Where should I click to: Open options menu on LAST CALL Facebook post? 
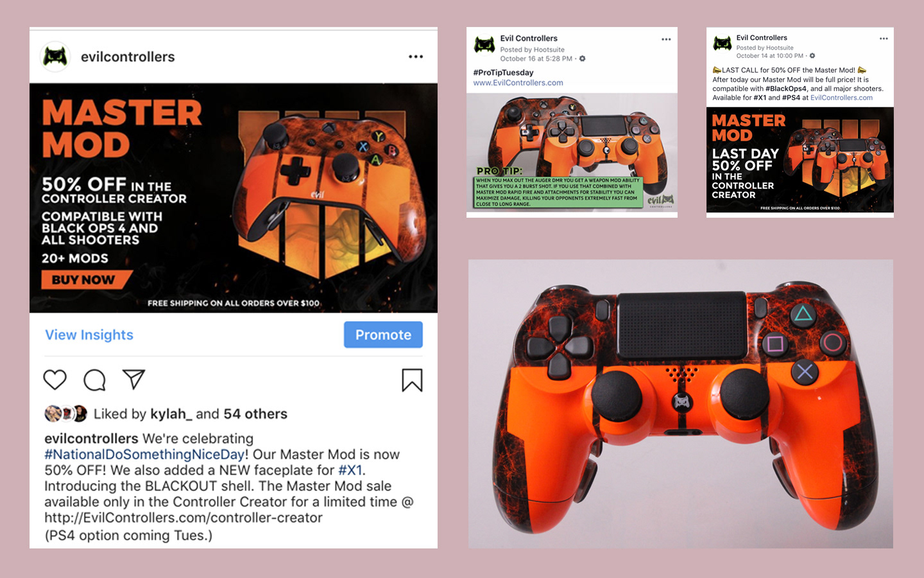coord(884,39)
